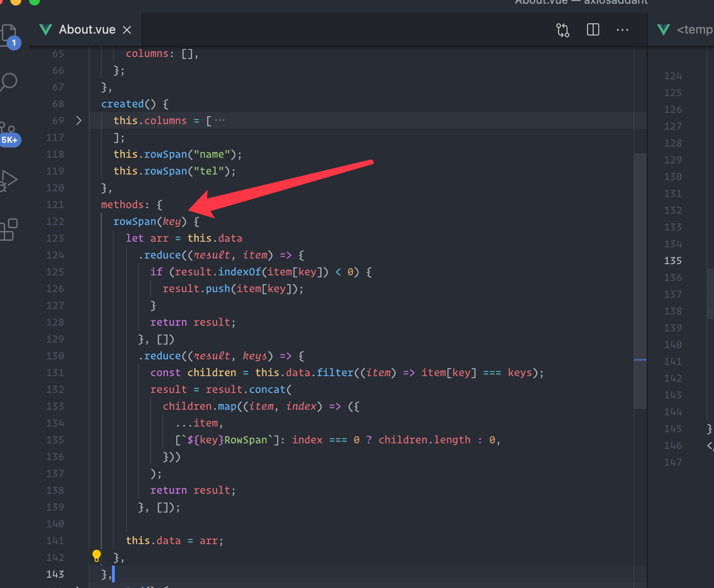Click '...item,' spread on line 134
Screen dimensions: 714x588
(x=199, y=423)
